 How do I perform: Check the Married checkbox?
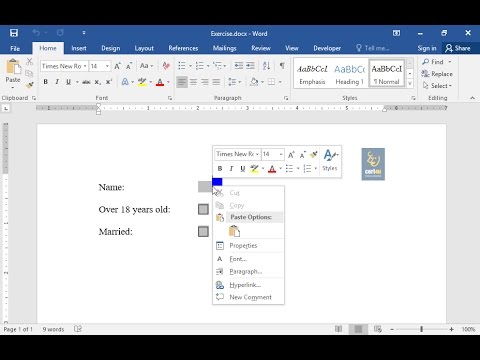click(203, 231)
